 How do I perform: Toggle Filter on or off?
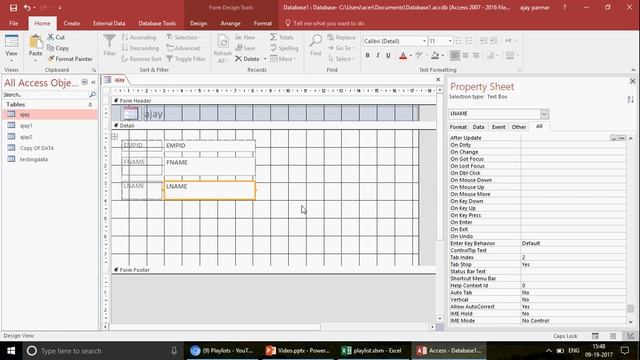[186, 59]
